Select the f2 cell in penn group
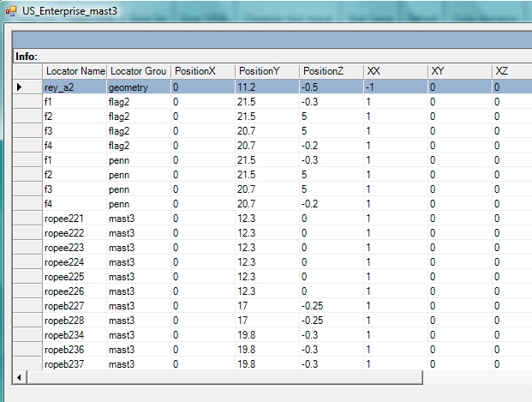 point(75,175)
